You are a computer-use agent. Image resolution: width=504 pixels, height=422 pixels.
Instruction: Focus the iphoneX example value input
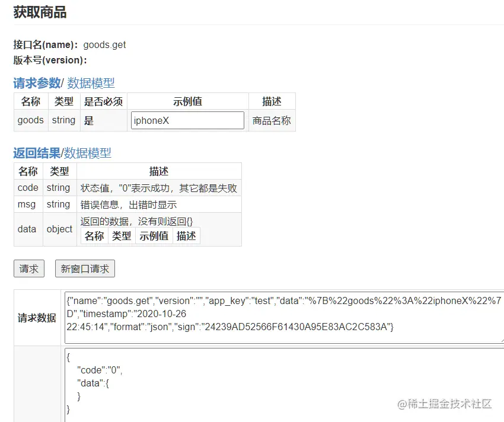187,120
